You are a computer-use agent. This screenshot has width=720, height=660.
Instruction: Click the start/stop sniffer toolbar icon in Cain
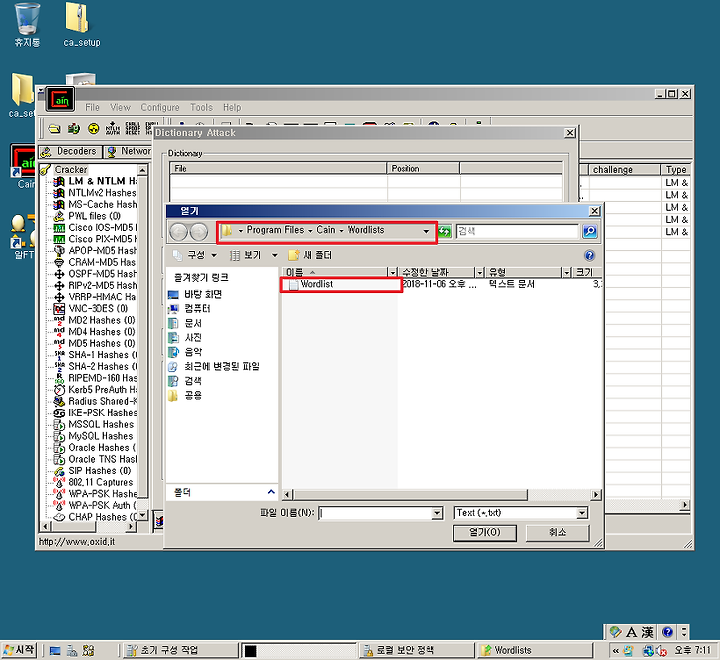click(x=73, y=129)
